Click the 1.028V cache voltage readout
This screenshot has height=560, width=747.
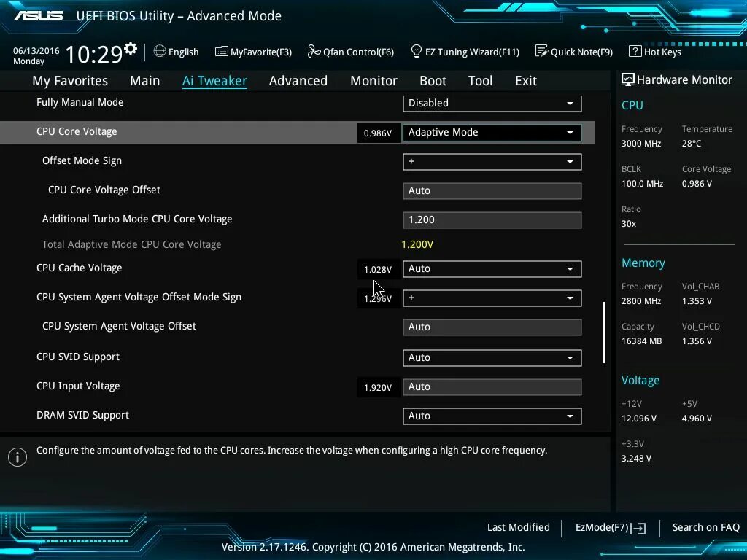pyautogui.click(x=378, y=270)
